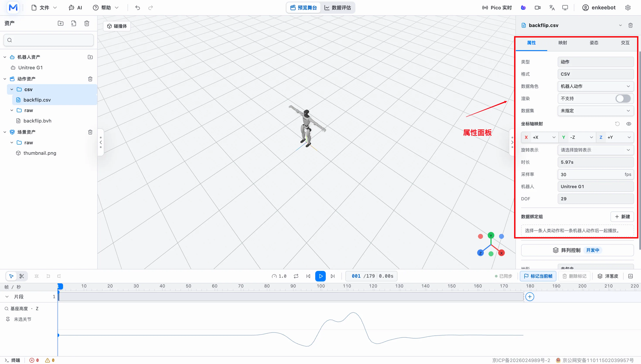Switch to the 交互 tab

pyautogui.click(x=625, y=43)
